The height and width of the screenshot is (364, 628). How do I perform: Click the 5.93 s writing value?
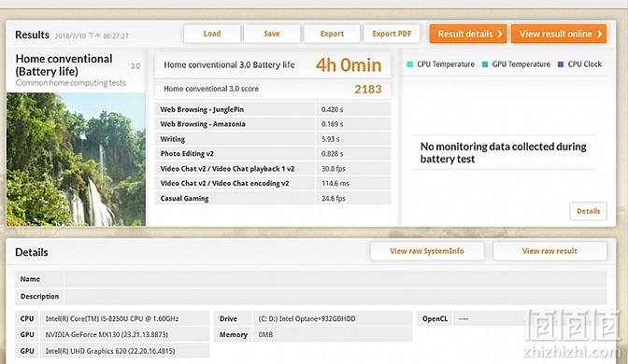(x=331, y=139)
